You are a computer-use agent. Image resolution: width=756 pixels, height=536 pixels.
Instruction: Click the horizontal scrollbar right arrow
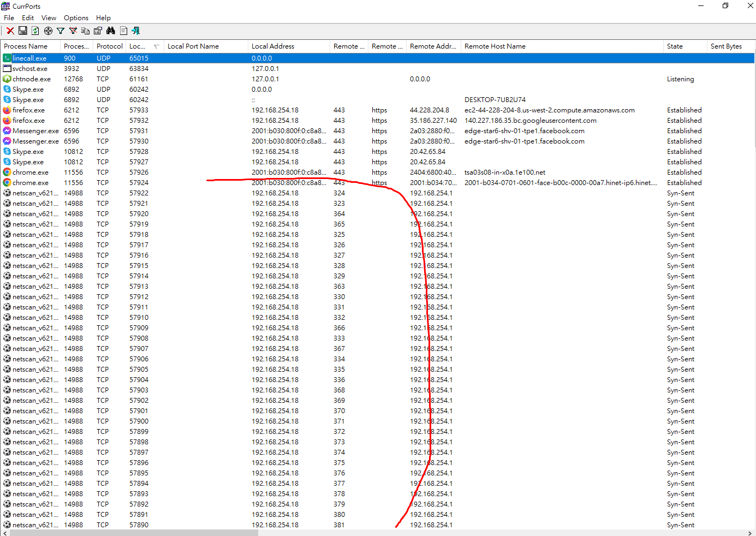pos(750,533)
